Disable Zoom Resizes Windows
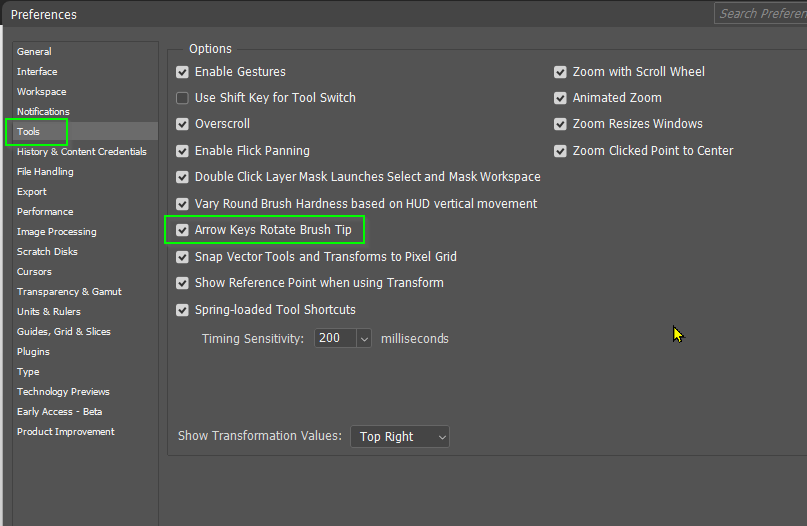Screen dimensions: 807x526 point(560,124)
